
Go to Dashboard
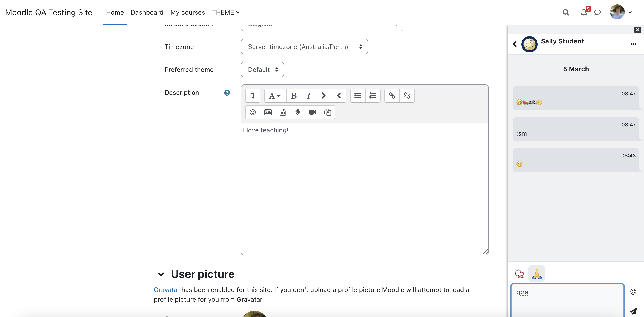point(147,12)
